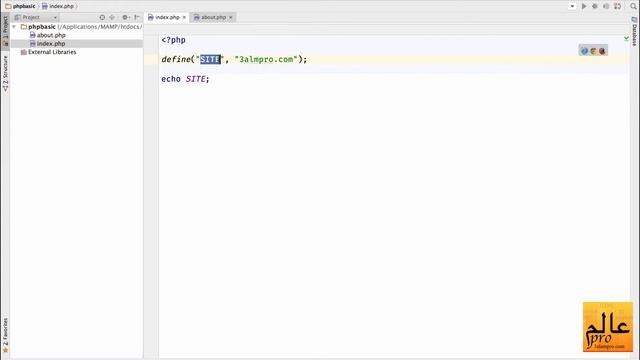Run the current configuration with the play icon
The height and width of the screenshot is (360, 640).
(x=584, y=6)
